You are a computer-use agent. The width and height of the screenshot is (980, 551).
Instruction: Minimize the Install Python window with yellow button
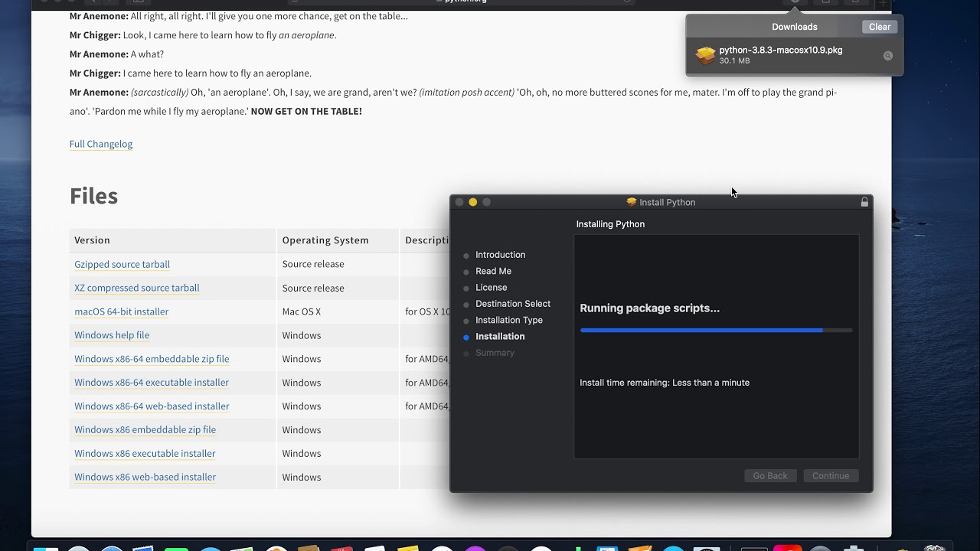(x=472, y=202)
